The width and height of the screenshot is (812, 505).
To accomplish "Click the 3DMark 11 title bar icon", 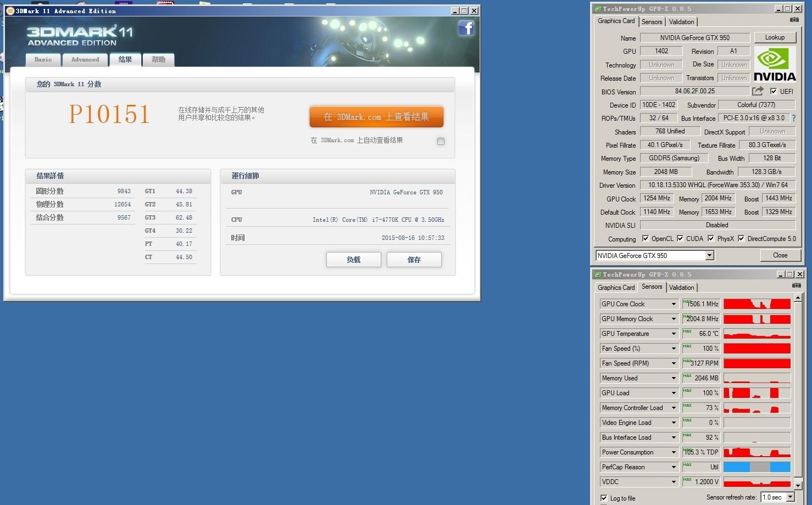I will point(10,10).
